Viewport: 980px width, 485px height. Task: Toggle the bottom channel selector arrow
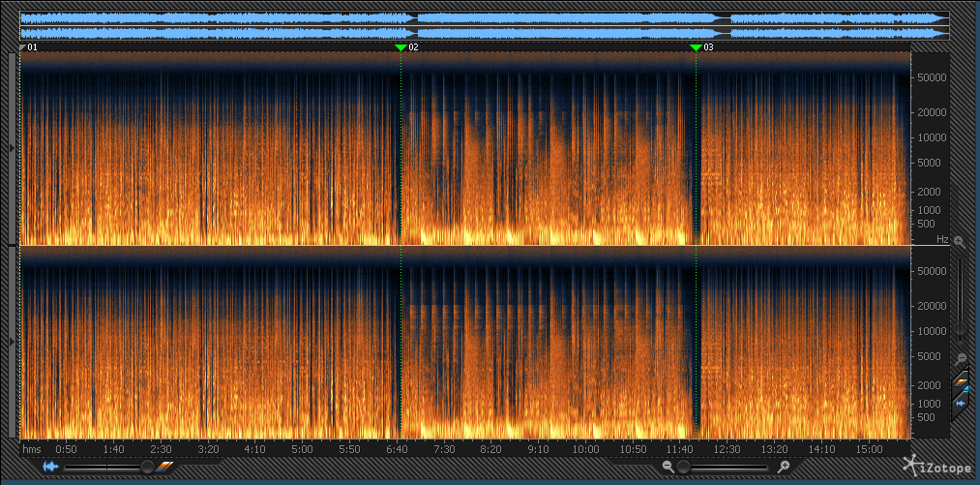(x=12, y=342)
